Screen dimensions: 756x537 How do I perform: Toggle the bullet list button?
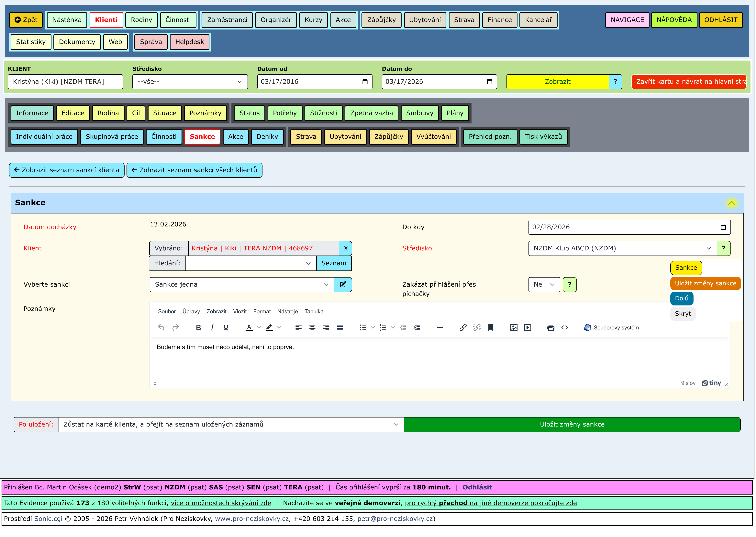363,328
